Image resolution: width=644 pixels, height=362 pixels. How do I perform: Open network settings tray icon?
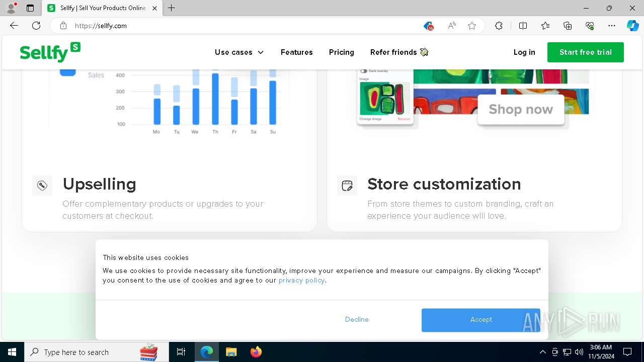click(x=567, y=352)
